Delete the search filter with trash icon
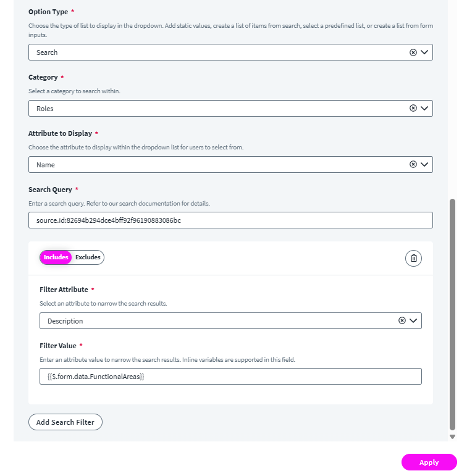Screen dimensions: 467x476 click(413, 258)
